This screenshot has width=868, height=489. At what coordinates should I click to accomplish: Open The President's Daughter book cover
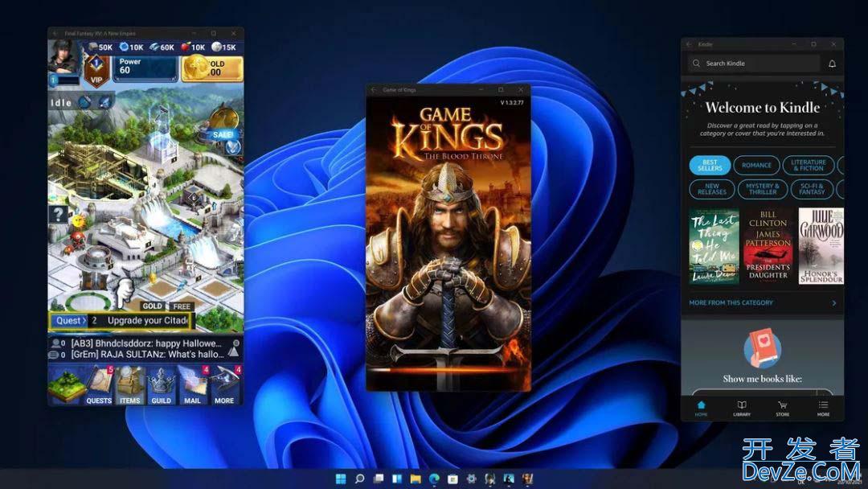pyautogui.click(x=768, y=246)
